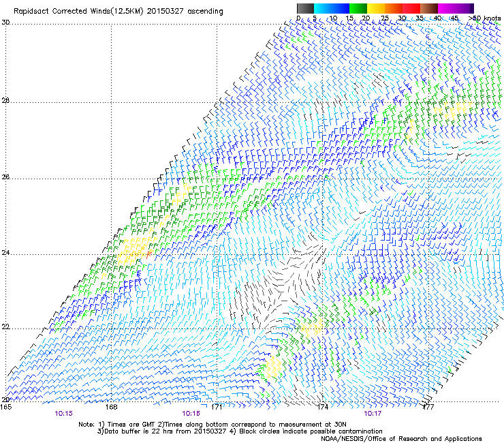Click the '>50 knots' legend label
The height and width of the screenshot is (443, 504).
coord(484,18)
